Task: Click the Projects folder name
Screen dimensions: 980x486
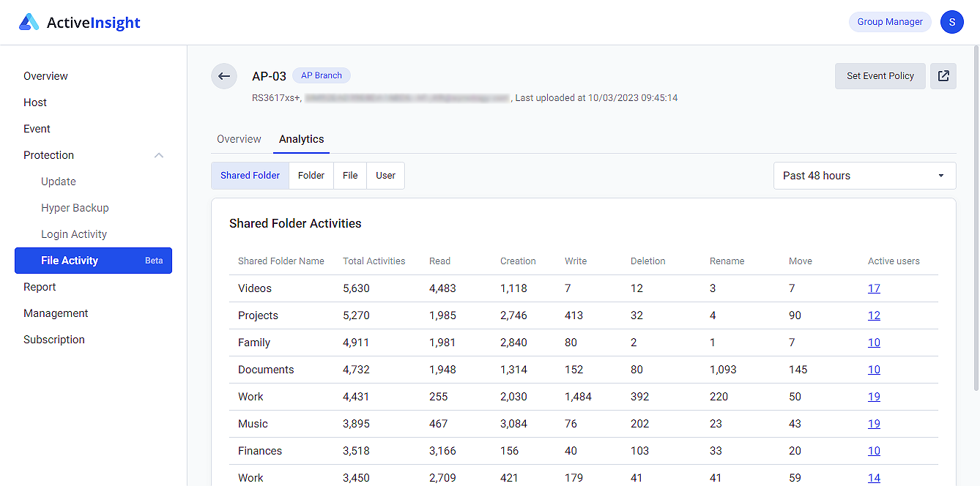Action: coord(258,315)
